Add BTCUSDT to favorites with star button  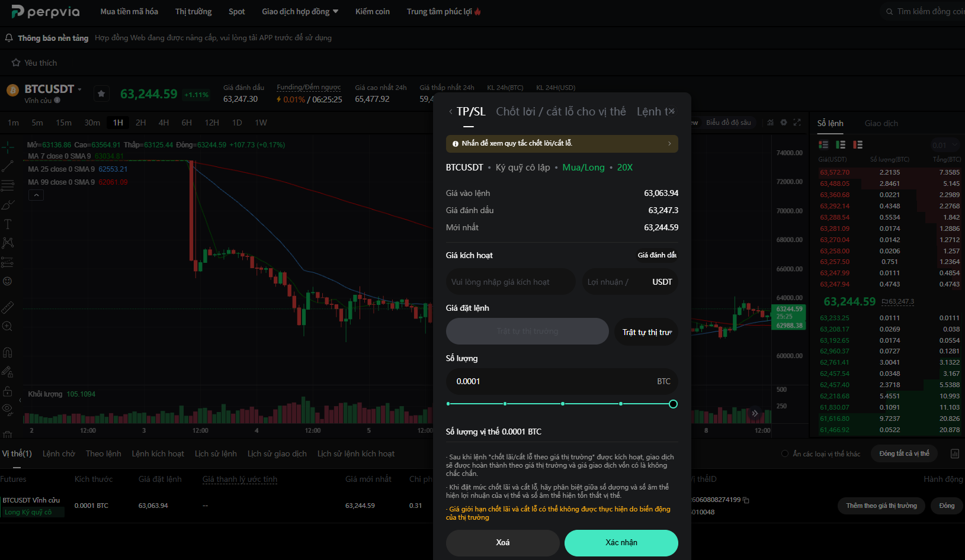(x=101, y=94)
